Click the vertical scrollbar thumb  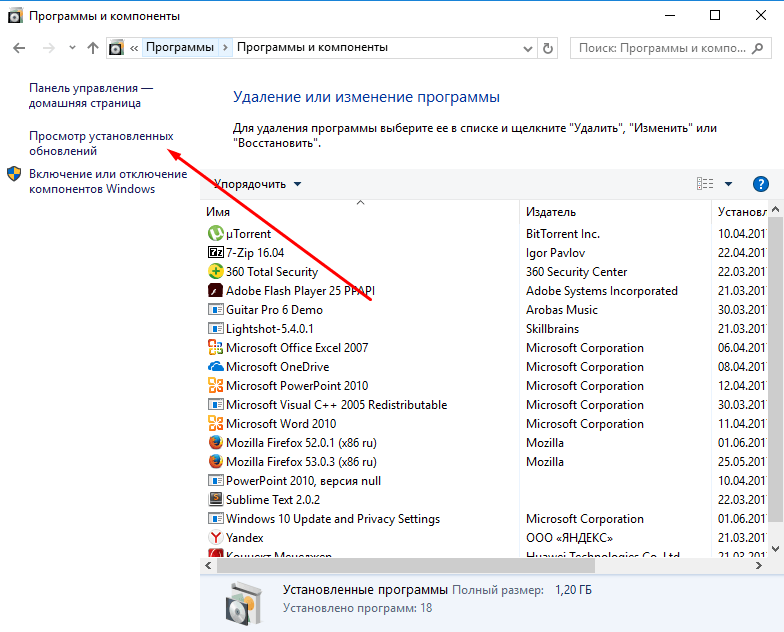(776, 370)
